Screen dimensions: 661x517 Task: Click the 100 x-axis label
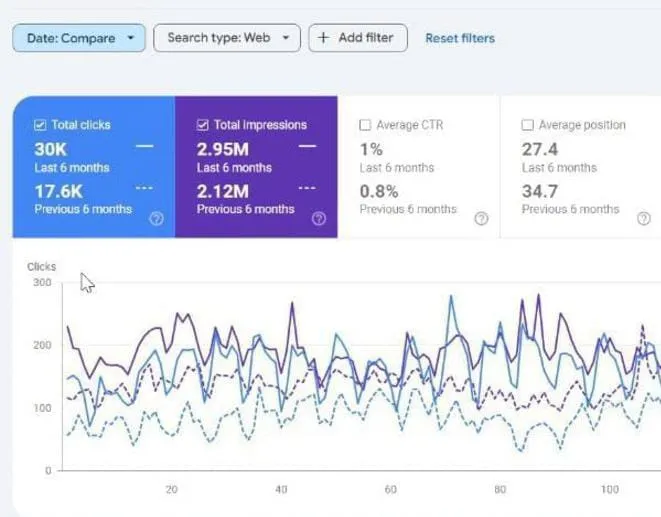pyautogui.click(x=610, y=489)
